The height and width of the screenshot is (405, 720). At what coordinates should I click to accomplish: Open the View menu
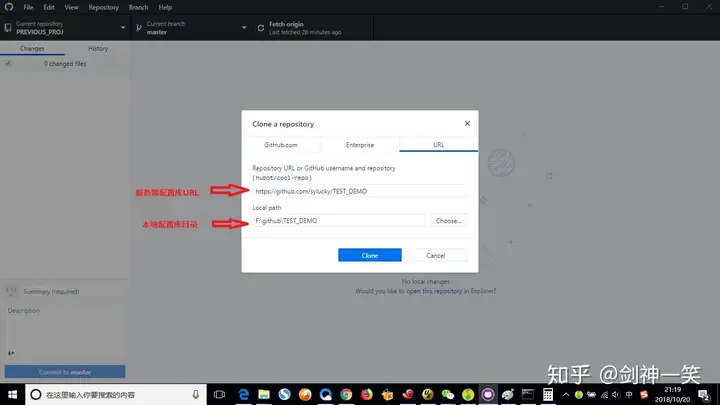(x=71, y=7)
